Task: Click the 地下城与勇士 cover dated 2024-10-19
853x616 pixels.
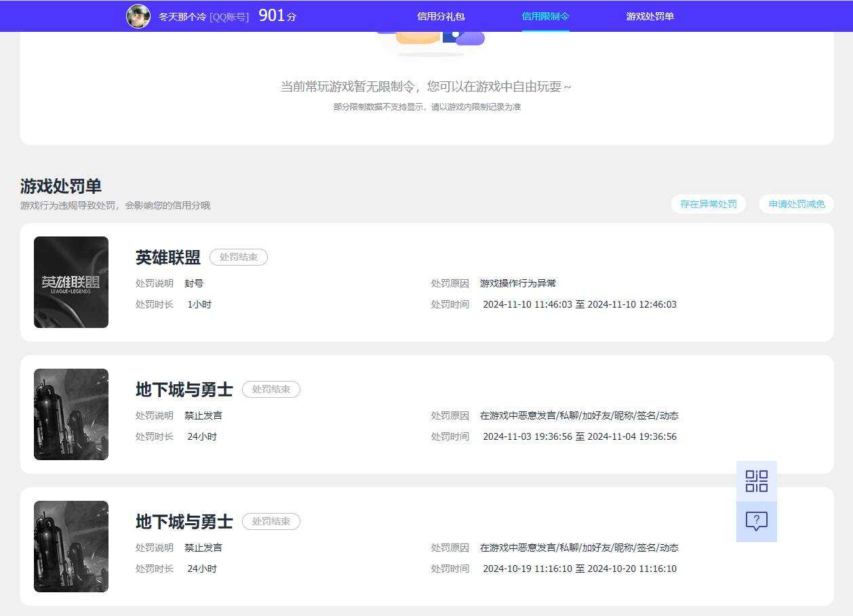Action: click(x=71, y=546)
